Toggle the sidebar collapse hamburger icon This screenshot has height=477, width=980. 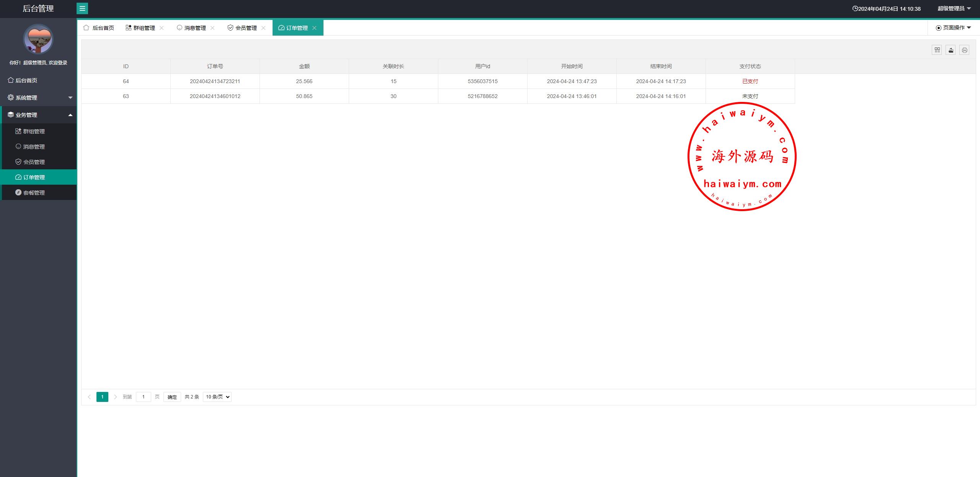82,8
